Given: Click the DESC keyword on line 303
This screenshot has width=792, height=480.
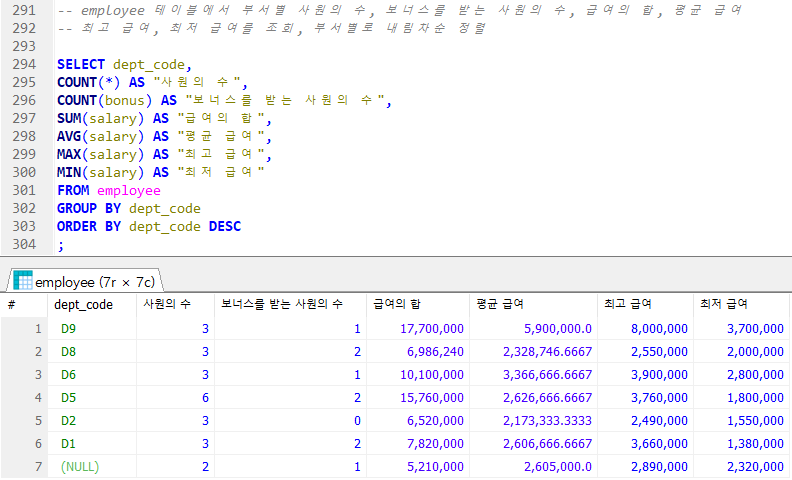Looking at the screenshot, I should pos(225,226).
